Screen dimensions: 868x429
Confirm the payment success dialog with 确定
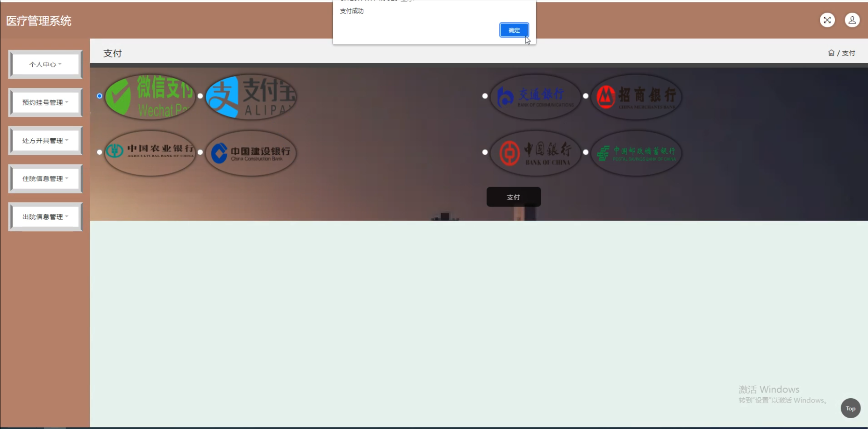[x=514, y=30]
